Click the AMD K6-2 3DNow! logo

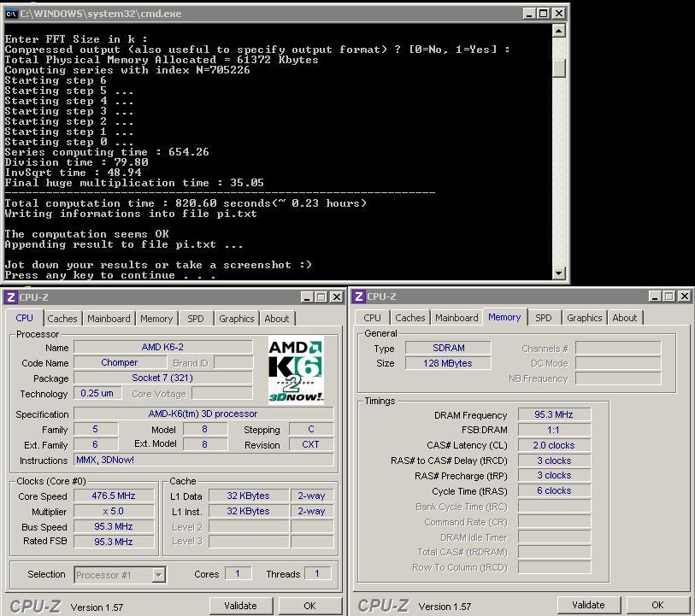[x=296, y=371]
